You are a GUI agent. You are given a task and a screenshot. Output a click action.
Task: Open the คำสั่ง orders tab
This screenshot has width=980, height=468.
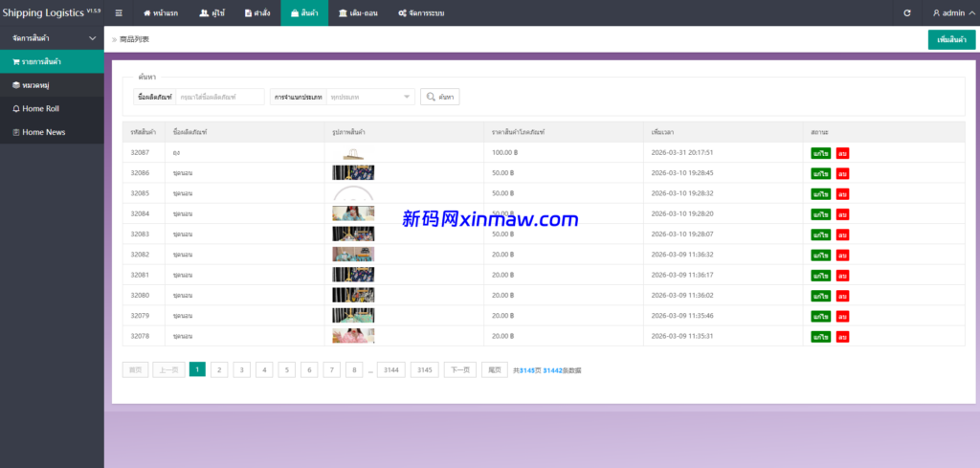pos(257,13)
